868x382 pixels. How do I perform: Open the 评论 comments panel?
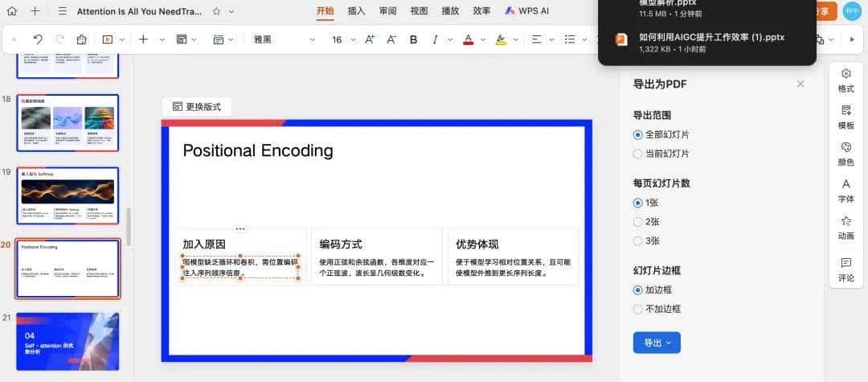(845, 269)
